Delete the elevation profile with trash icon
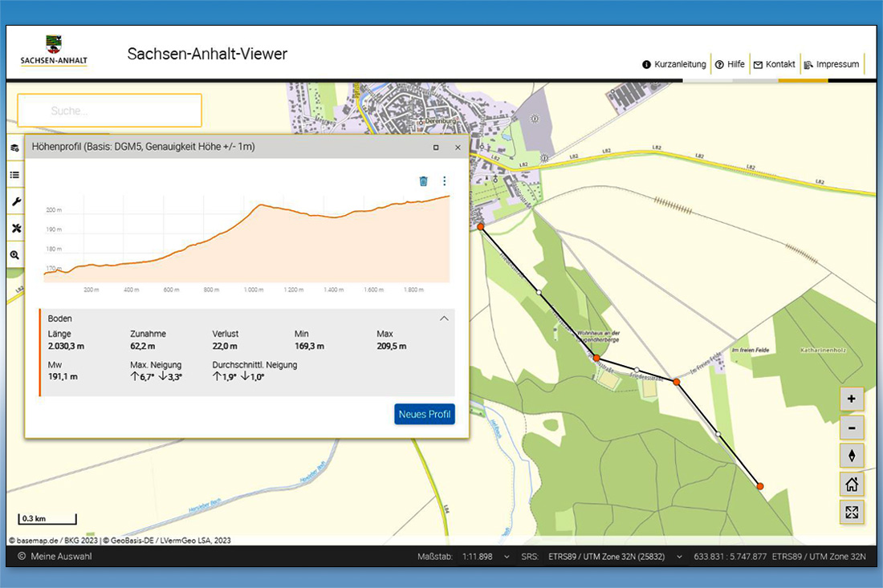The height and width of the screenshot is (588, 883). coord(424,181)
